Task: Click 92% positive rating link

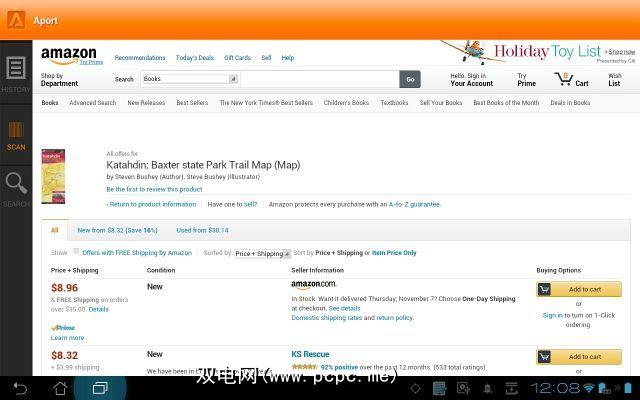Action: [x=339, y=367]
